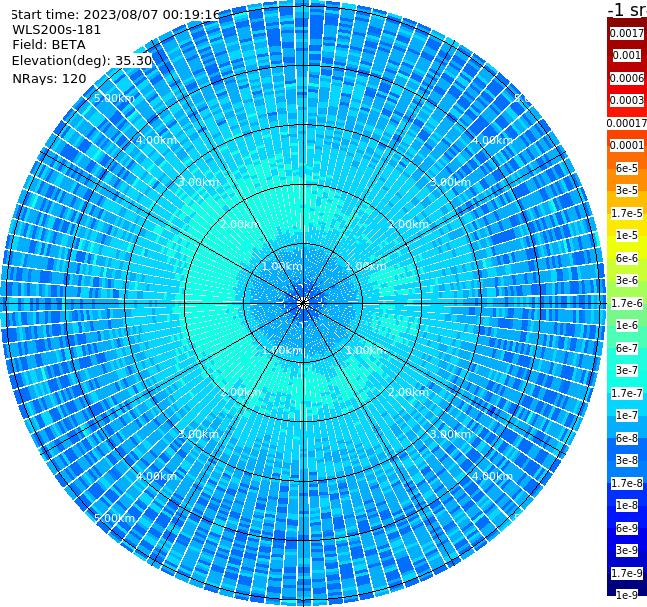Click the 6e-8 colorbar tick
Viewport: 647px width, 607px height.
coord(627,438)
